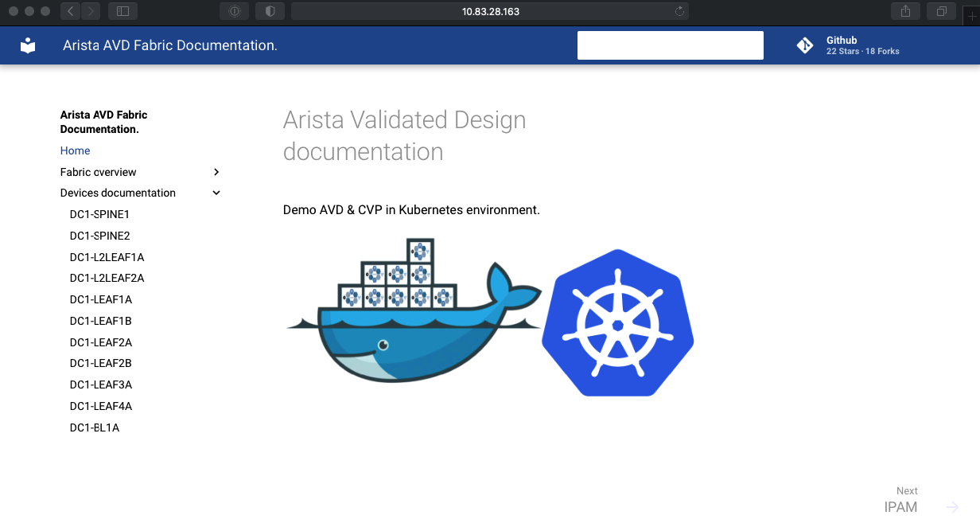This screenshot has height=527, width=980.
Task: Open DC1-LEAF4A device page
Action: click(x=101, y=406)
